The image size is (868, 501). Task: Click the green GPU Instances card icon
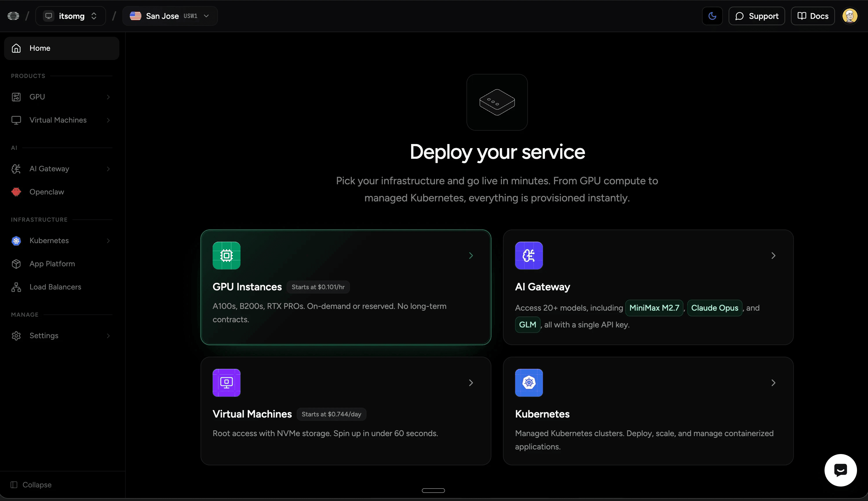(x=226, y=255)
